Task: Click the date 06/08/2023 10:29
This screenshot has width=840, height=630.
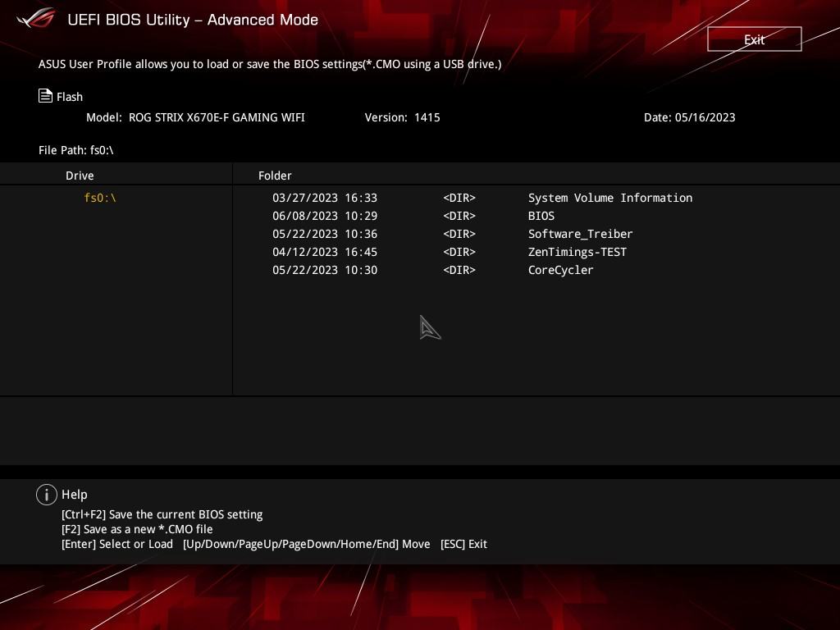Action: pyautogui.click(x=325, y=216)
